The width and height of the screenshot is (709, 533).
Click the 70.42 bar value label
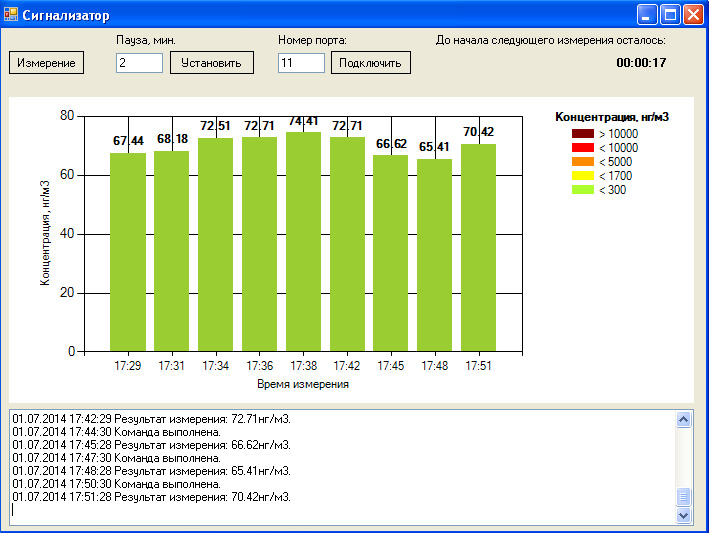478,132
